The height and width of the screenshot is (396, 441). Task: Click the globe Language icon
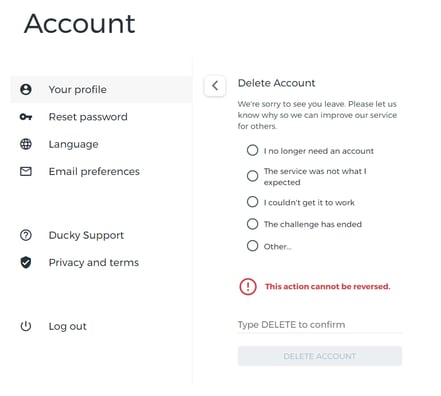click(x=26, y=144)
